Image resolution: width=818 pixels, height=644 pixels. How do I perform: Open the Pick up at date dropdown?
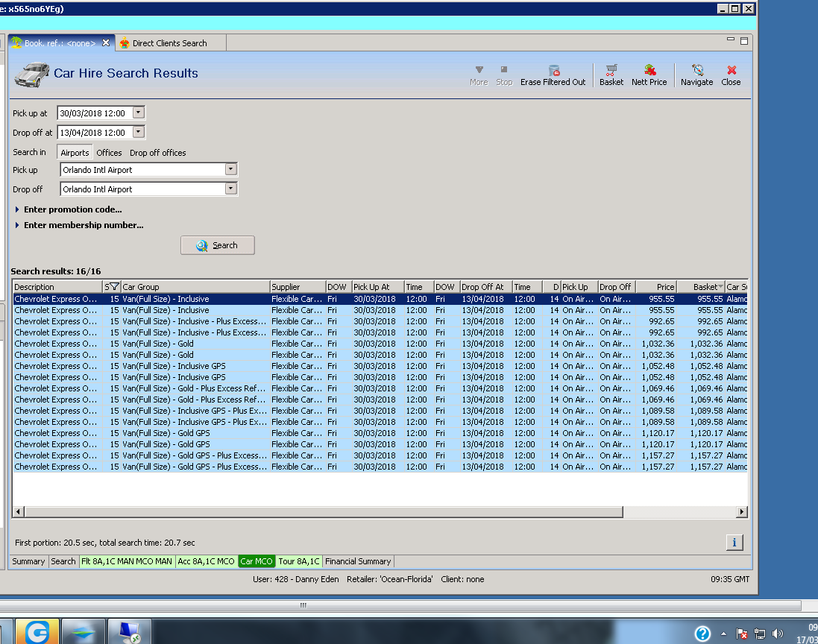[138, 113]
